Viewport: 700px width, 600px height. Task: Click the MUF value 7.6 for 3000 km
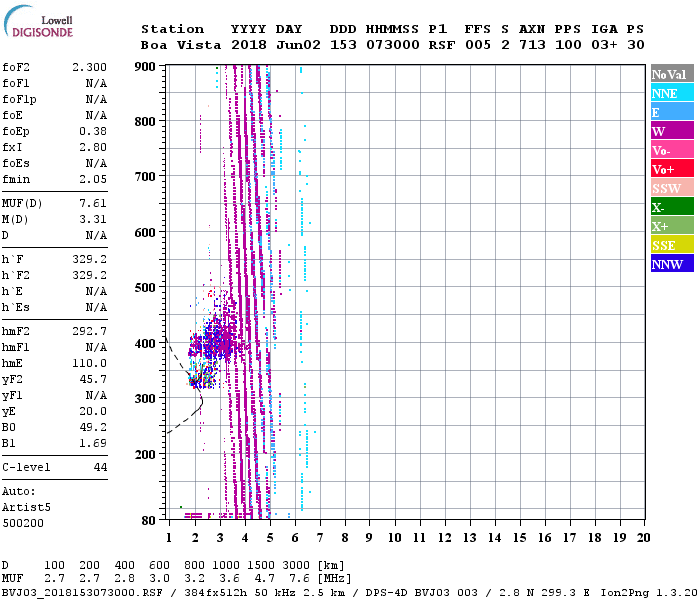click(297, 579)
